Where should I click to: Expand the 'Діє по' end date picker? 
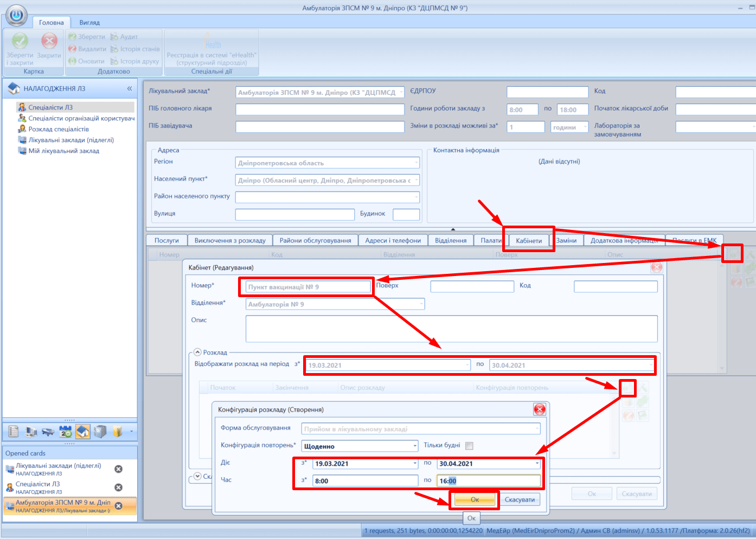coord(537,464)
